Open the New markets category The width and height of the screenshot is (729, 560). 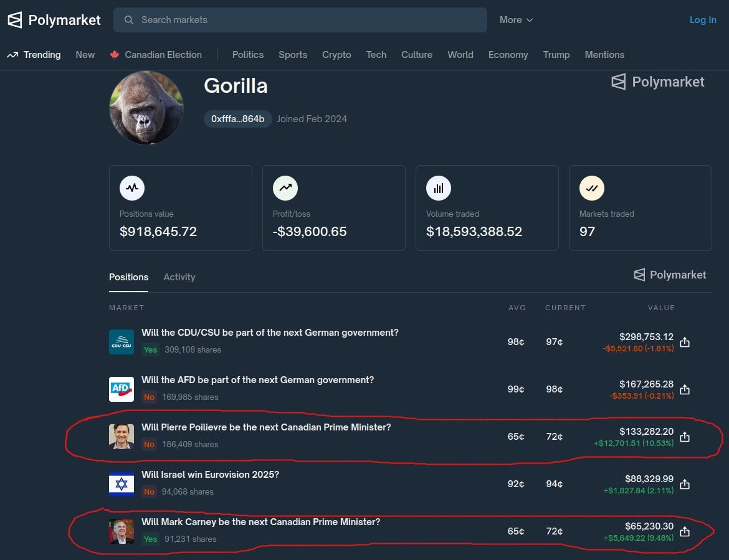(85, 55)
